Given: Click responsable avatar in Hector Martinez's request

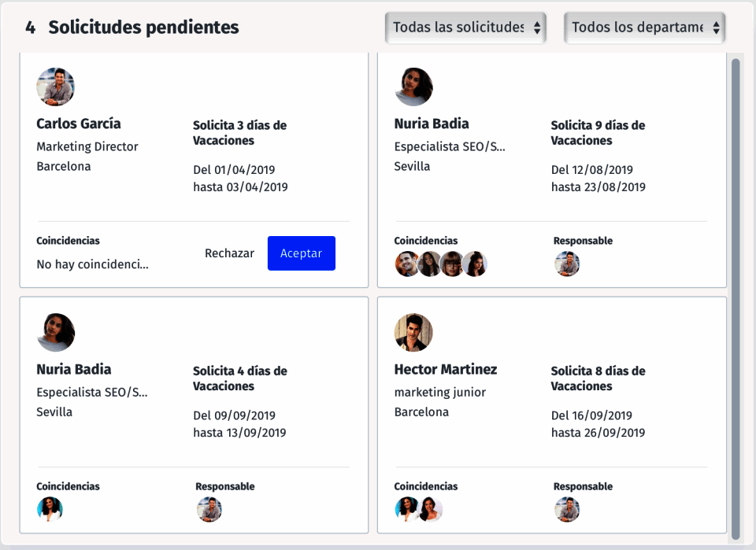Looking at the screenshot, I should pyautogui.click(x=567, y=510).
